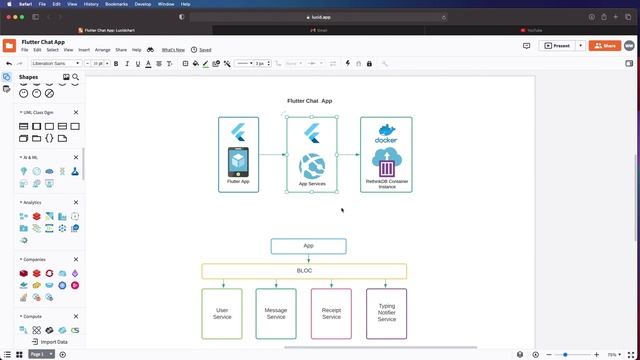Switch to page grid view icon
This screenshot has width=640, height=360.
click(x=19, y=355)
